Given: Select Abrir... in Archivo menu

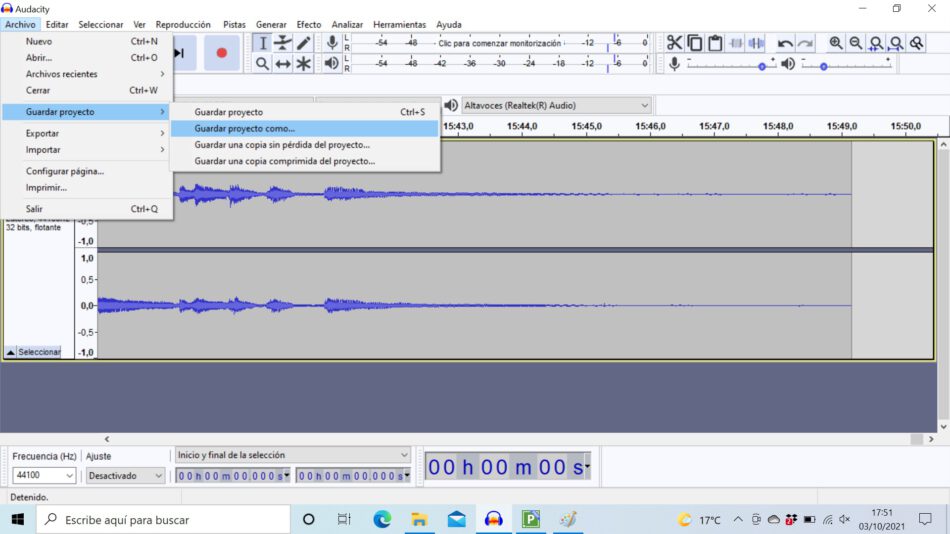Looking at the screenshot, I should 87,58.
